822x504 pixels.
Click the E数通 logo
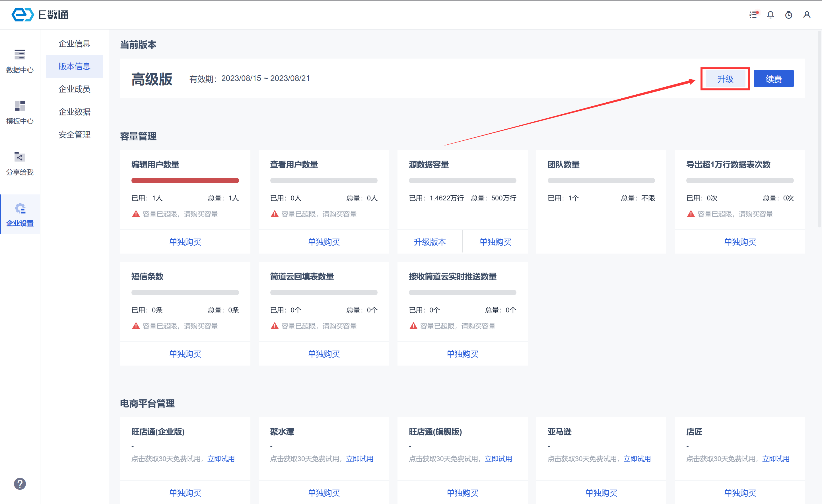pos(40,15)
